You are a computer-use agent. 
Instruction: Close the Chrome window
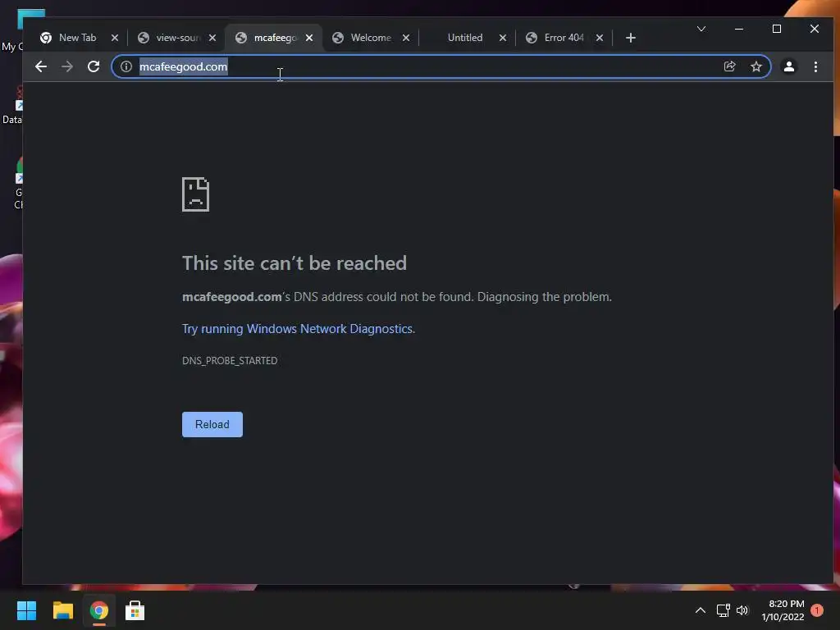815,29
